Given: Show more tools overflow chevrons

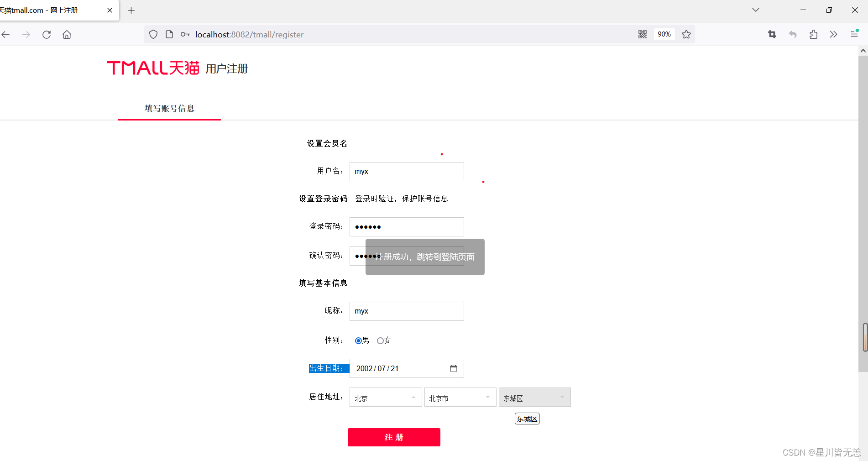Looking at the screenshot, I should pos(833,34).
